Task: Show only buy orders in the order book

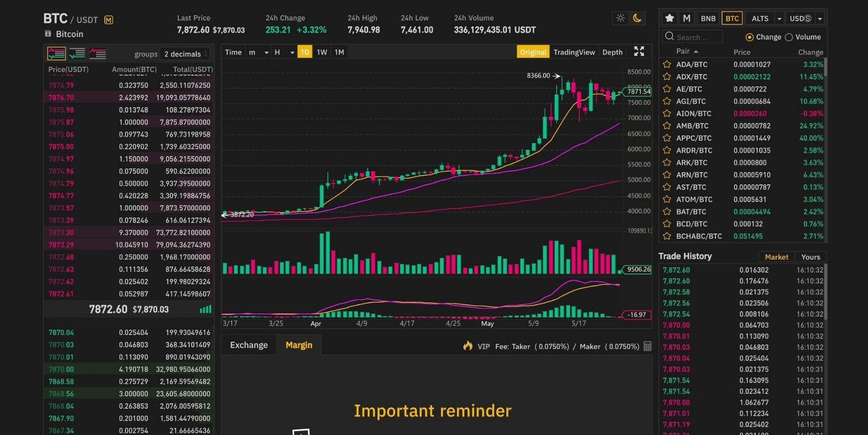Action: (76, 53)
